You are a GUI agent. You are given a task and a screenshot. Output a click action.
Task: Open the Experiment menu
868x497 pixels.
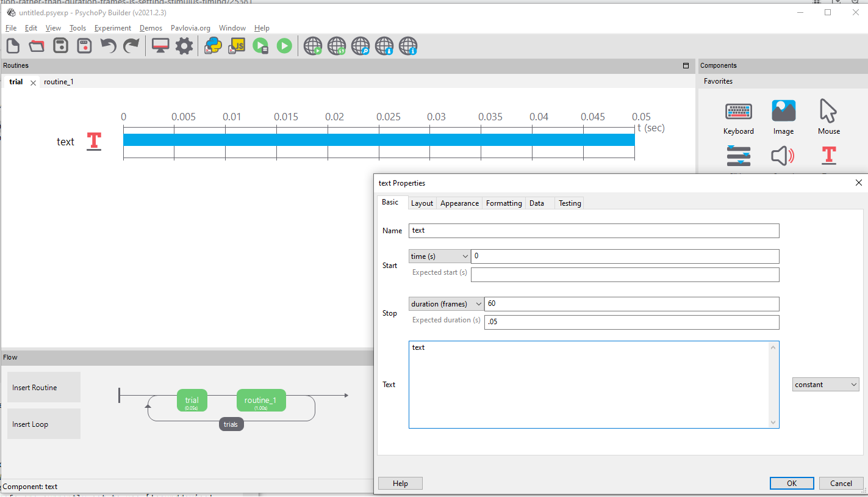[x=112, y=28]
